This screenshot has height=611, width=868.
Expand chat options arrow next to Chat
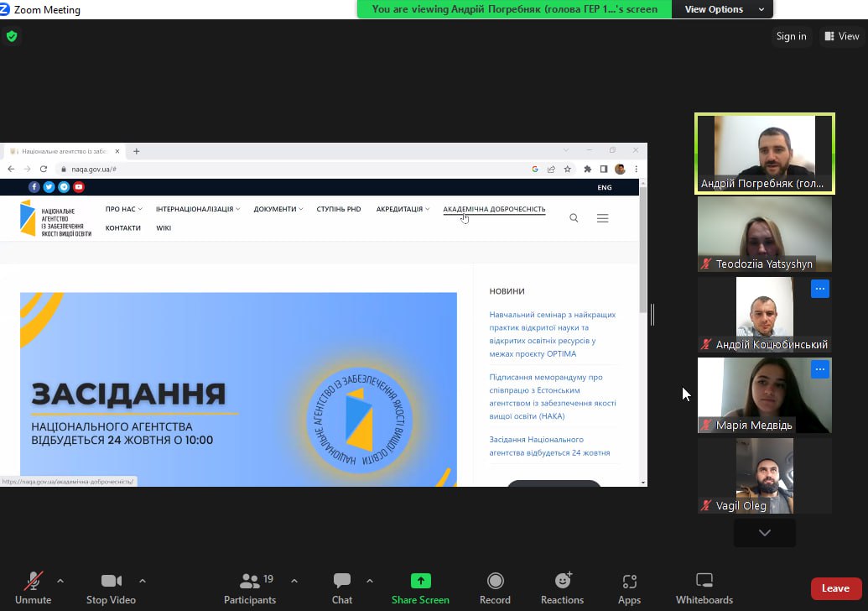(369, 580)
